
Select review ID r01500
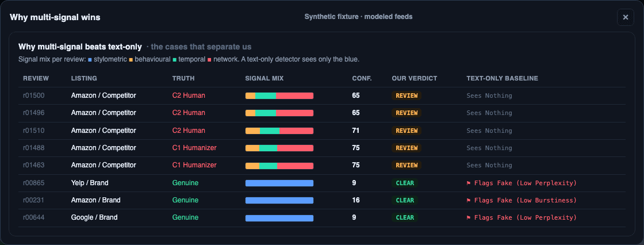pyautogui.click(x=34, y=95)
